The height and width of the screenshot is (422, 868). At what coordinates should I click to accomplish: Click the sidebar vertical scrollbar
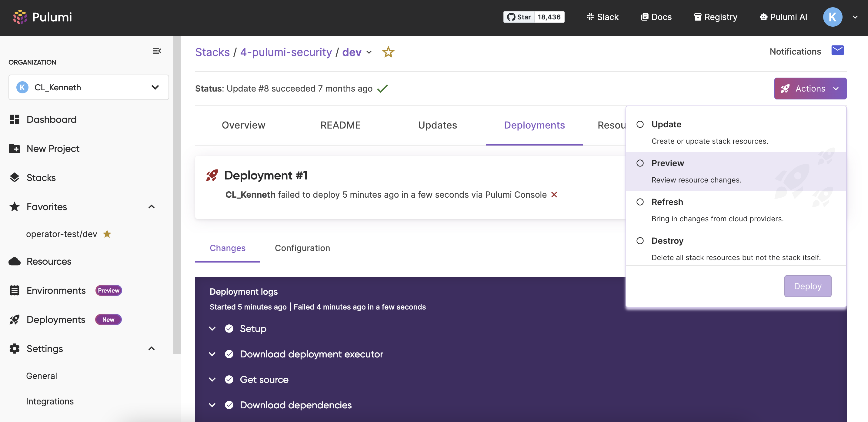(x=177, y=195)
